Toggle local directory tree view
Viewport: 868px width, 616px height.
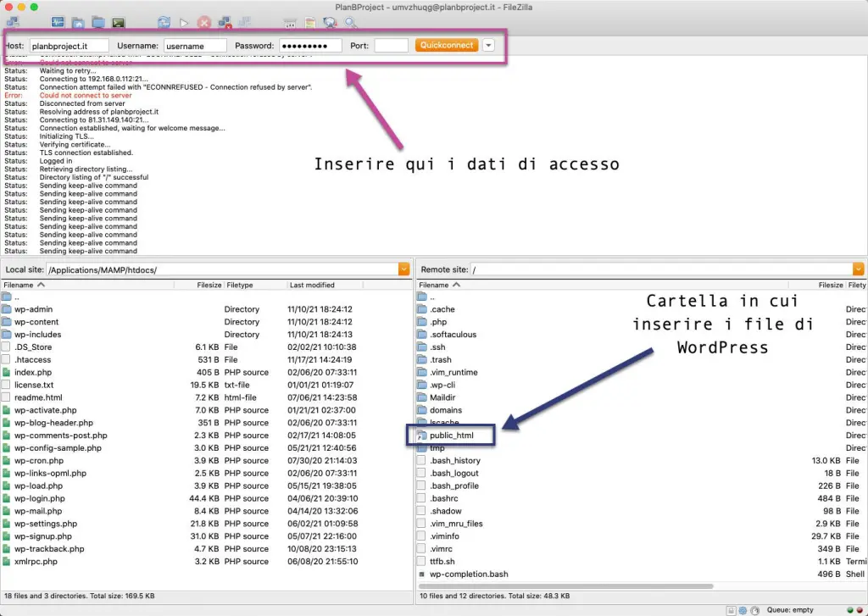coord(78,22)
